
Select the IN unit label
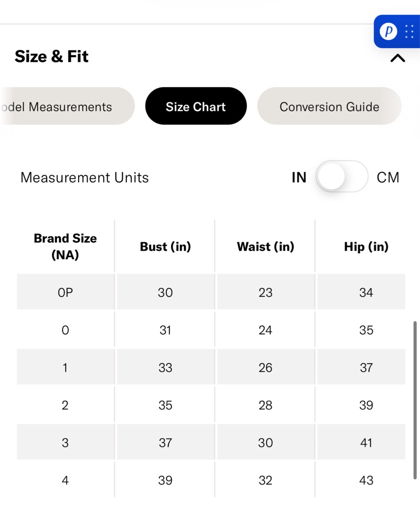(299, 178)
